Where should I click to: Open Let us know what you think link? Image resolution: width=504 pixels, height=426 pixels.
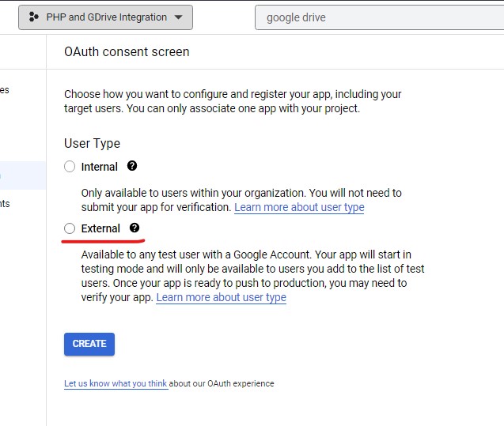(116, 383)
